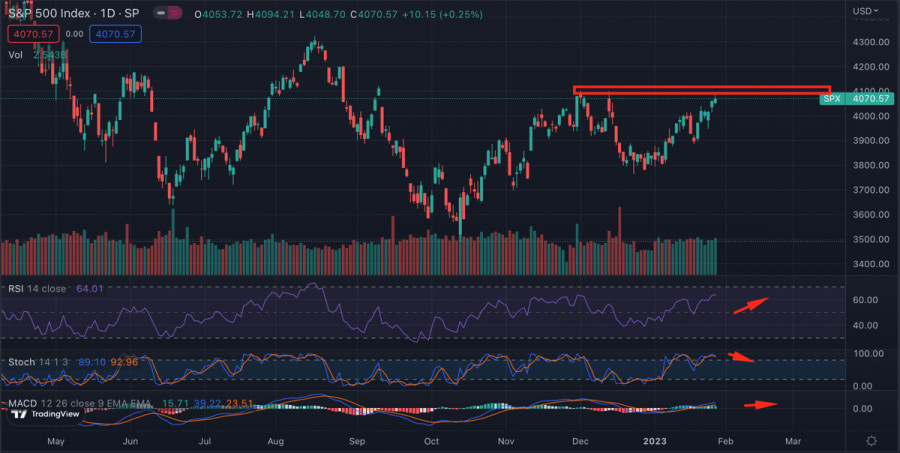Select the Vol indicator legend
This screenshot has height=453, width=900.
15,55
